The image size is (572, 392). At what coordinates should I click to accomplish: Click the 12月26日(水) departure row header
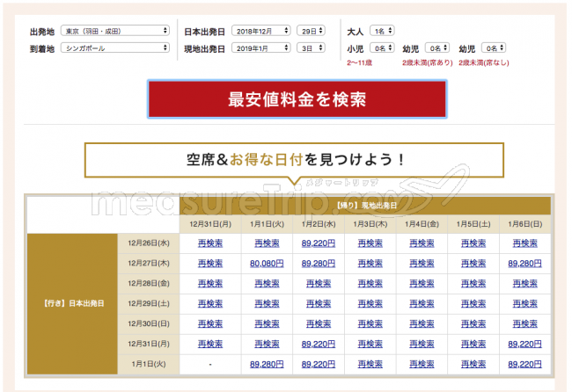pos(149,243)
